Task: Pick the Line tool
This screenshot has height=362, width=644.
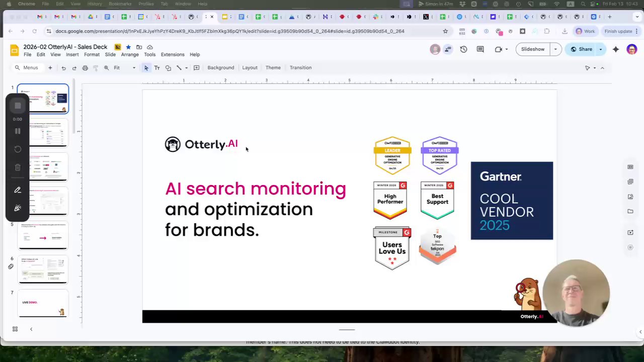Action: (x=179, y=68)
